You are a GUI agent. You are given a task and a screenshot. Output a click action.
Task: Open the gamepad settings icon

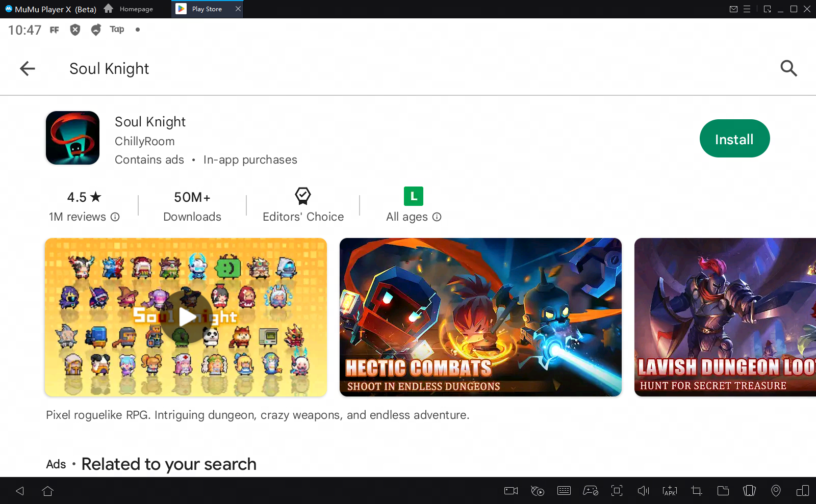(591, 491)
